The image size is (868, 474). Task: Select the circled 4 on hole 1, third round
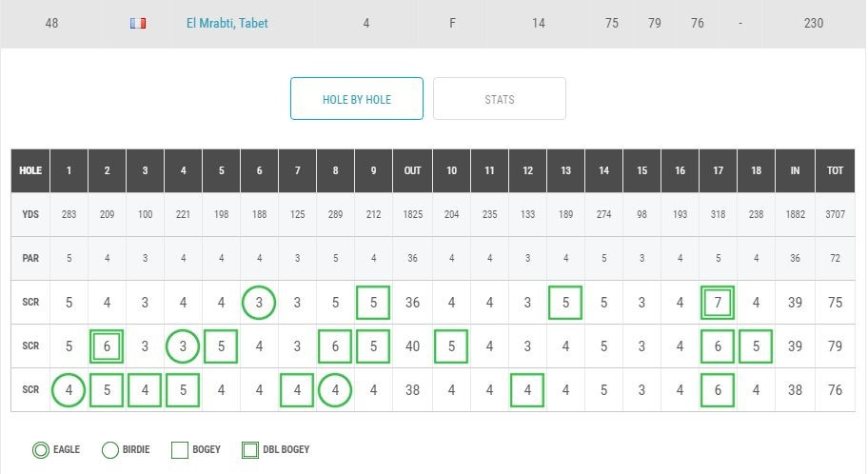click(x=69, y=390)
